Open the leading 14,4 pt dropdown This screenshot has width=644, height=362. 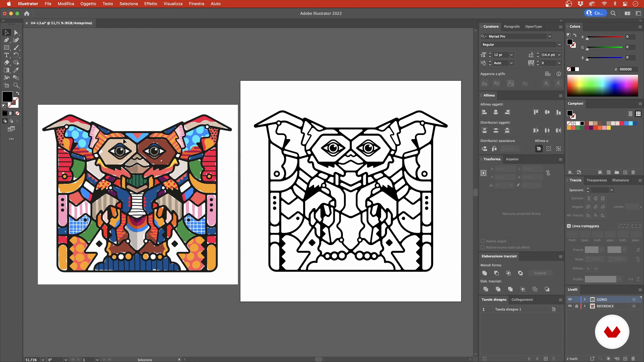pos(559,55)
